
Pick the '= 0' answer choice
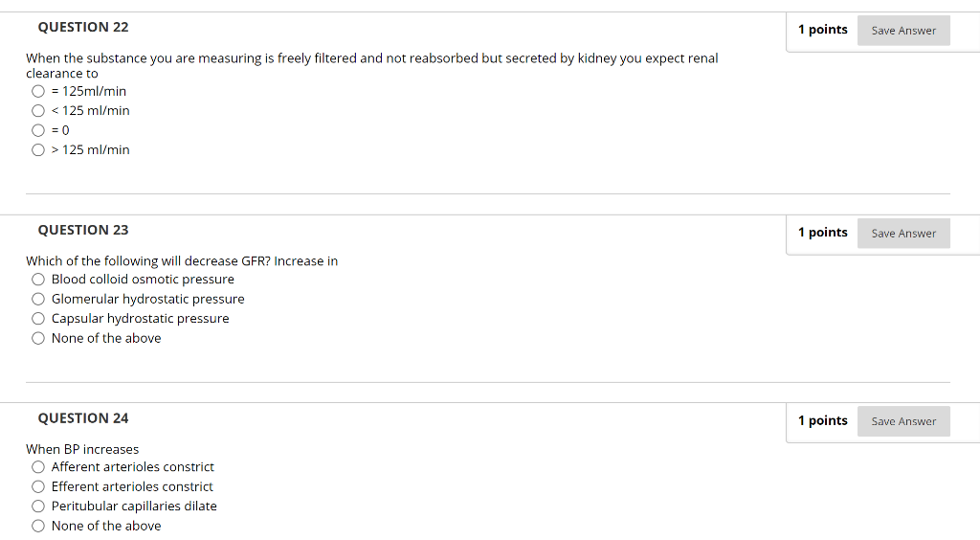point(38,130)
